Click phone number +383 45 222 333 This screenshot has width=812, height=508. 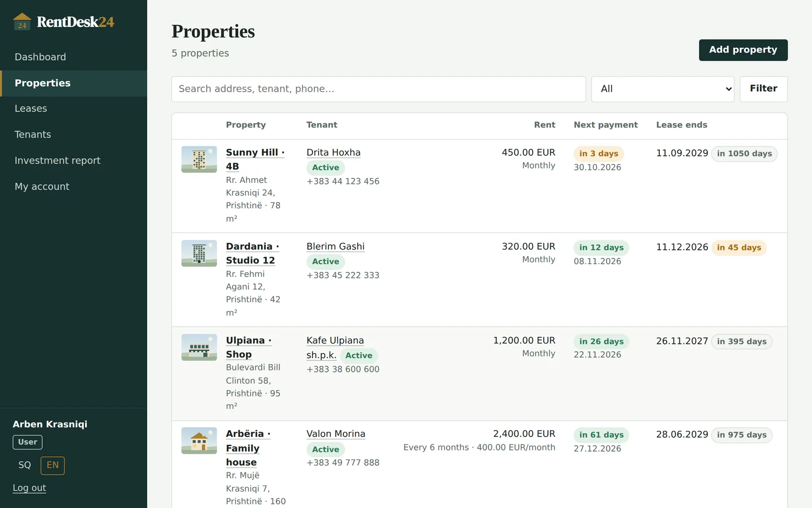coord(343,275)
